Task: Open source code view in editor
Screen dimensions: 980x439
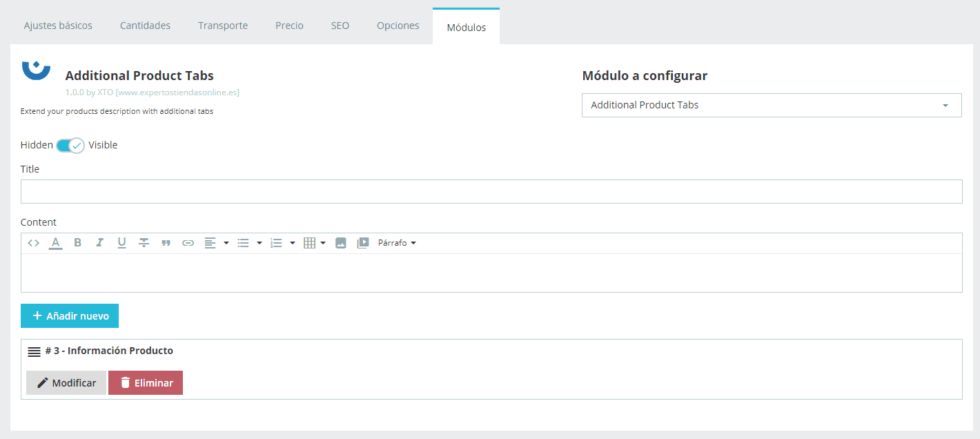Action: pyautogui.click(x=33, y=243)
